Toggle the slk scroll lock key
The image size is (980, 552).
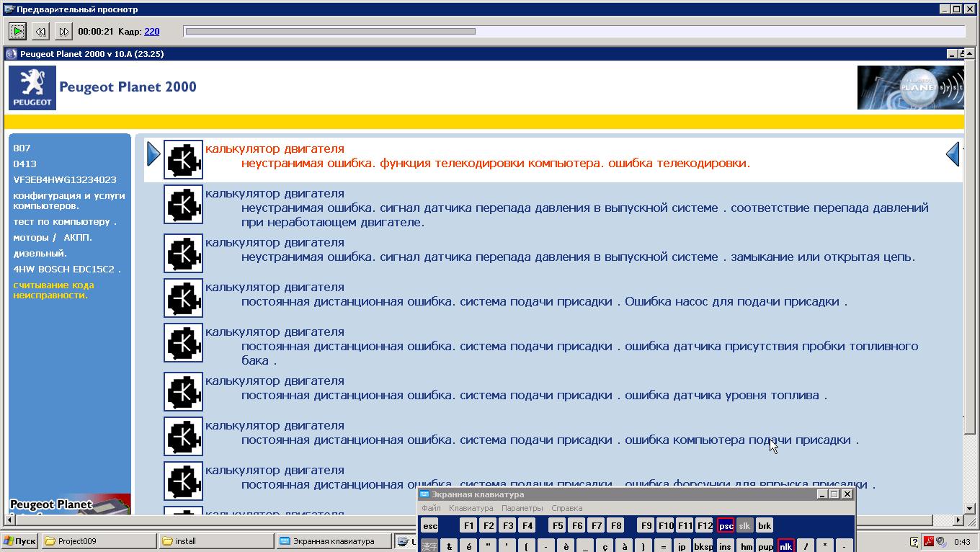click(x=744, y=525)
